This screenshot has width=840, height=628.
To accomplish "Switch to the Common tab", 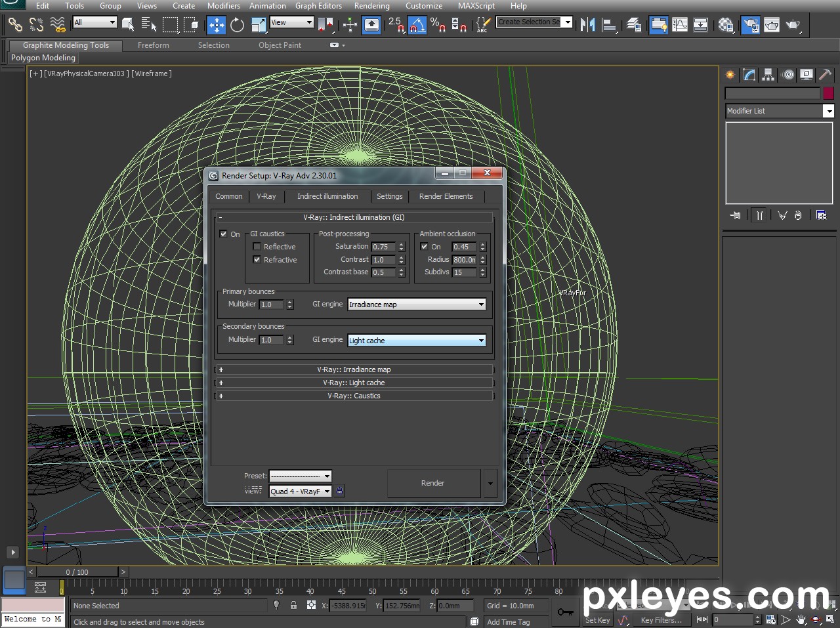I will pos(229,196).
